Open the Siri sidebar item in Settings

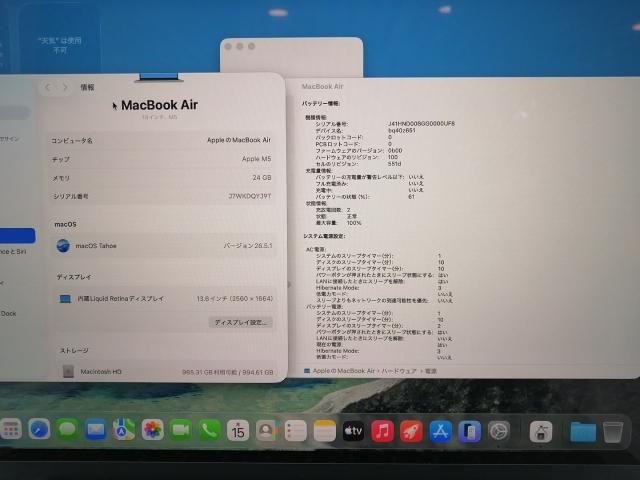[13, 251]
